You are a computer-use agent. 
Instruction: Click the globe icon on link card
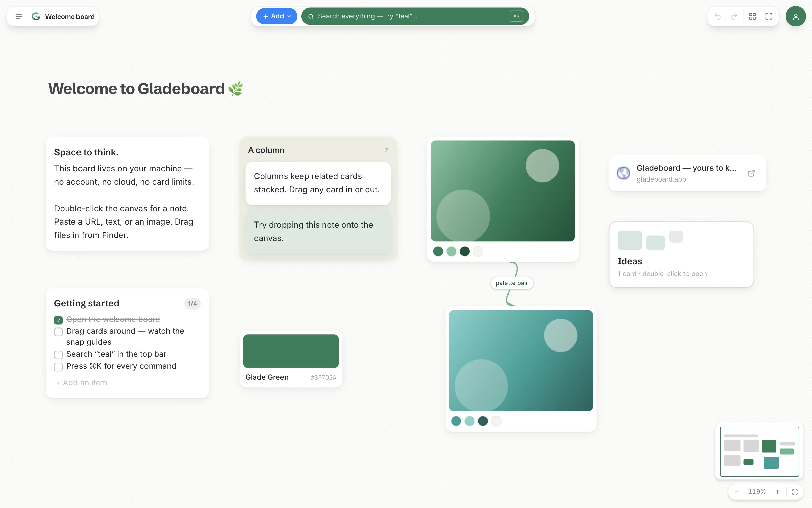click(623, 173)
